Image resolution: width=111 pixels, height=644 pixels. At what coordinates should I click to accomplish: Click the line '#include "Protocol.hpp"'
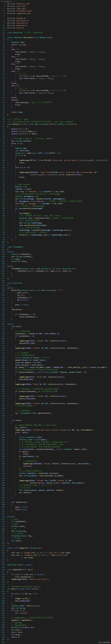click(x=18, y=4)
